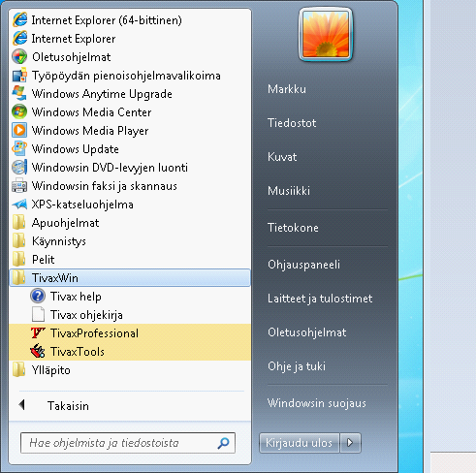The image size is (476, 473).
Task: Expand the Pelit folder
Action: (x=130, y=260)
